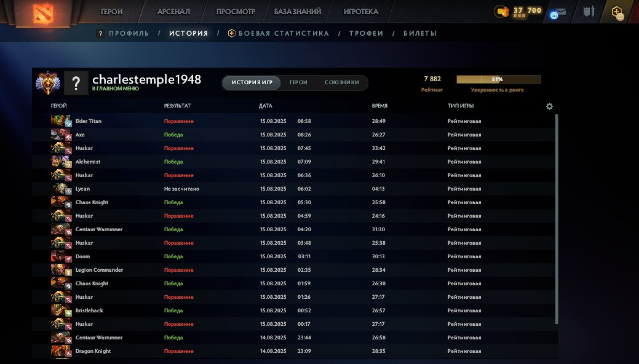Click the Dota Plus icon beside БОЕВАЯ СТАТИСТИКА
The image size is (639, 364).
tap(231, 33)
